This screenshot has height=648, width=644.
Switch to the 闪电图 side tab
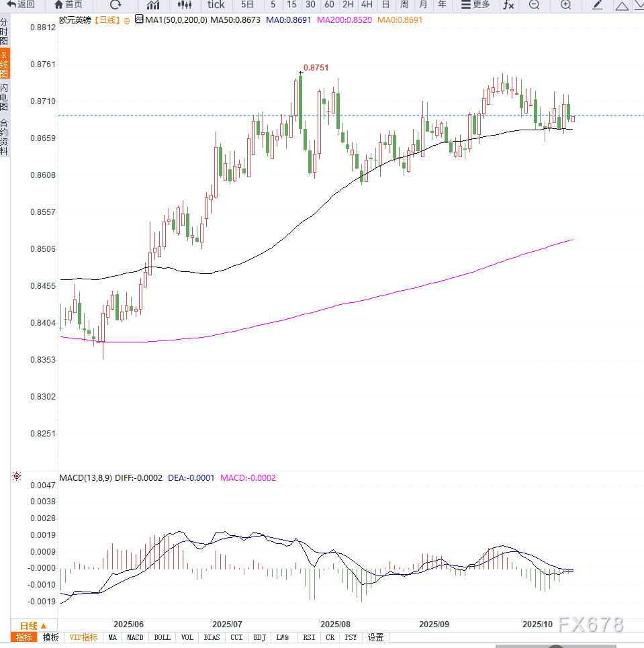point(4,97)
